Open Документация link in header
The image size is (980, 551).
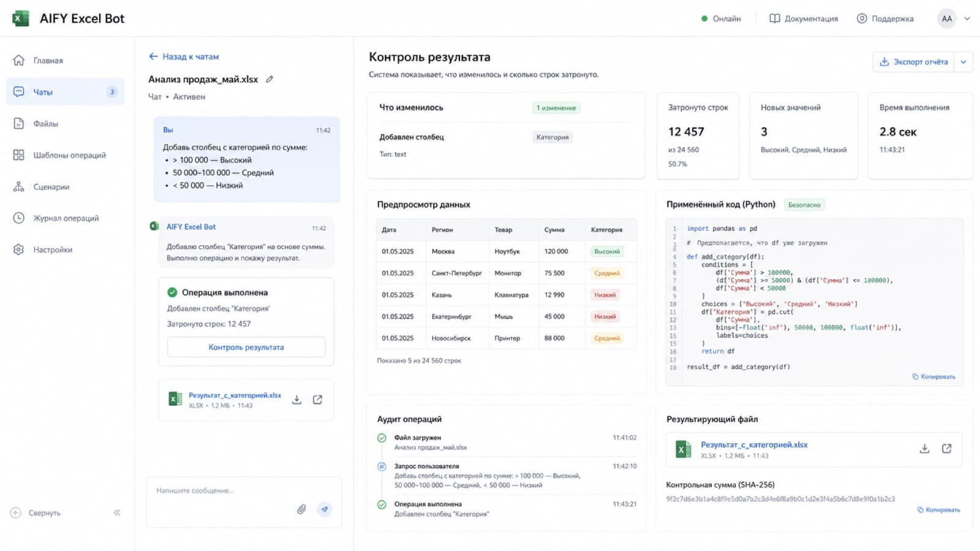(804, 18)
